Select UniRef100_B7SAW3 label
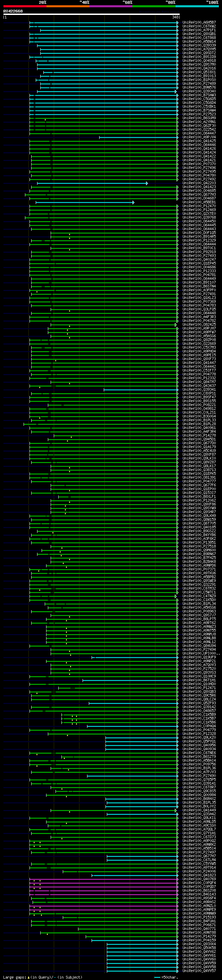The image size is (222, 980). click(199, 95)
